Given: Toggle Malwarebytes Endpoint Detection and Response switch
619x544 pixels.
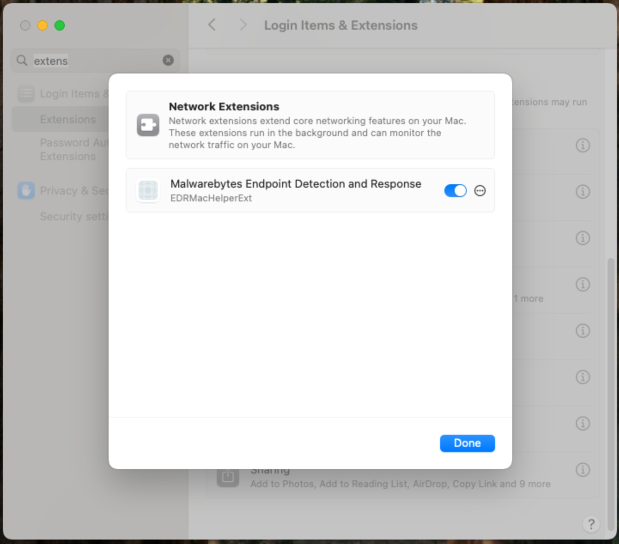Looking at the screenshot, I should point(455,191).
